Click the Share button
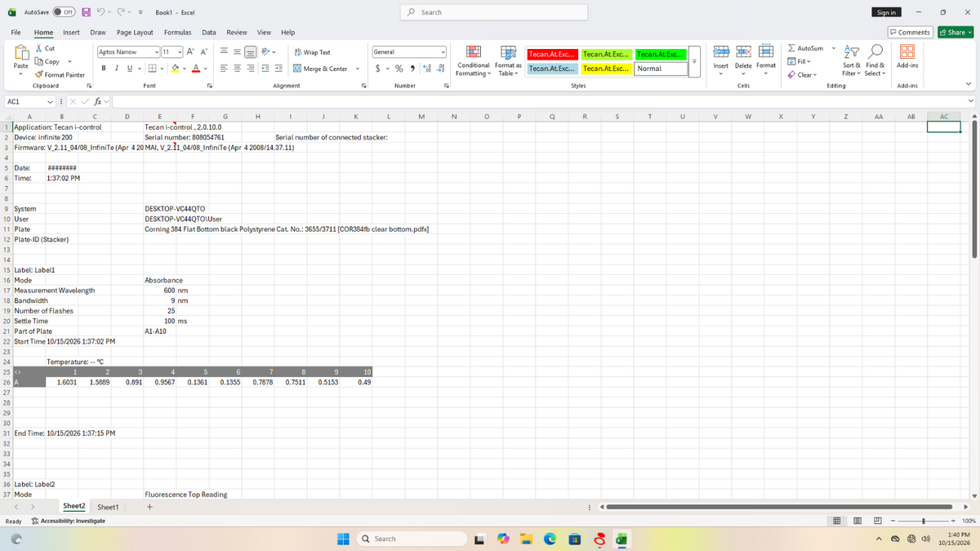The height and width of the screenshot is (551, 980). coord(956,32)
